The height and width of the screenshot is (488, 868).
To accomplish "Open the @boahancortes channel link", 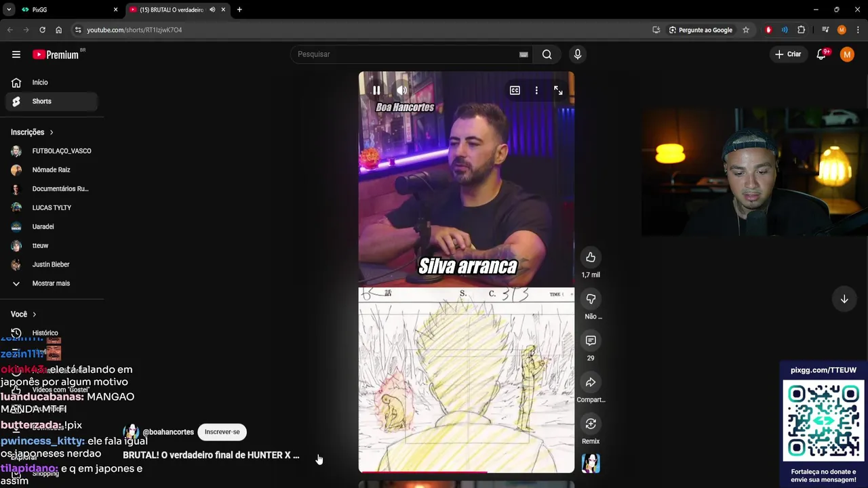I will [168, 432].
